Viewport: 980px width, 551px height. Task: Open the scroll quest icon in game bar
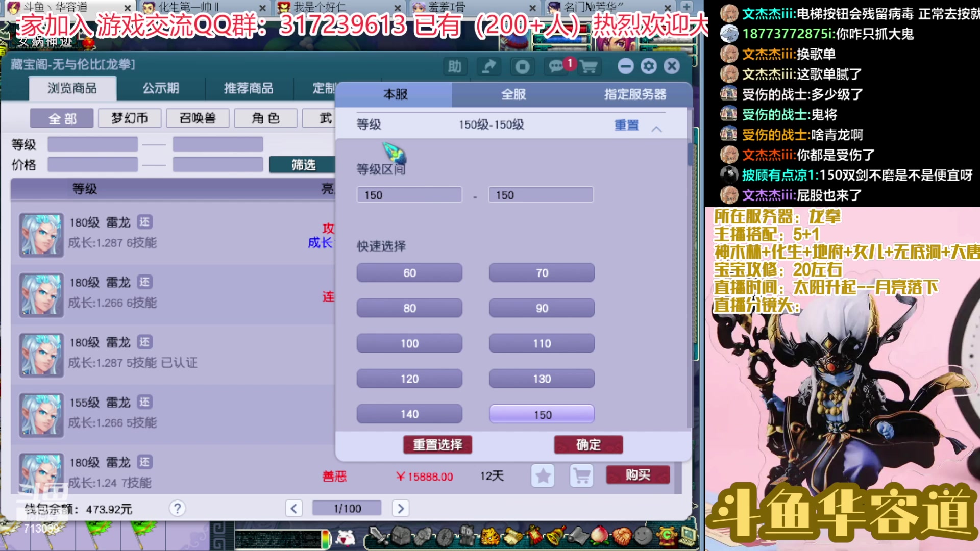click(x=512, y=536)
